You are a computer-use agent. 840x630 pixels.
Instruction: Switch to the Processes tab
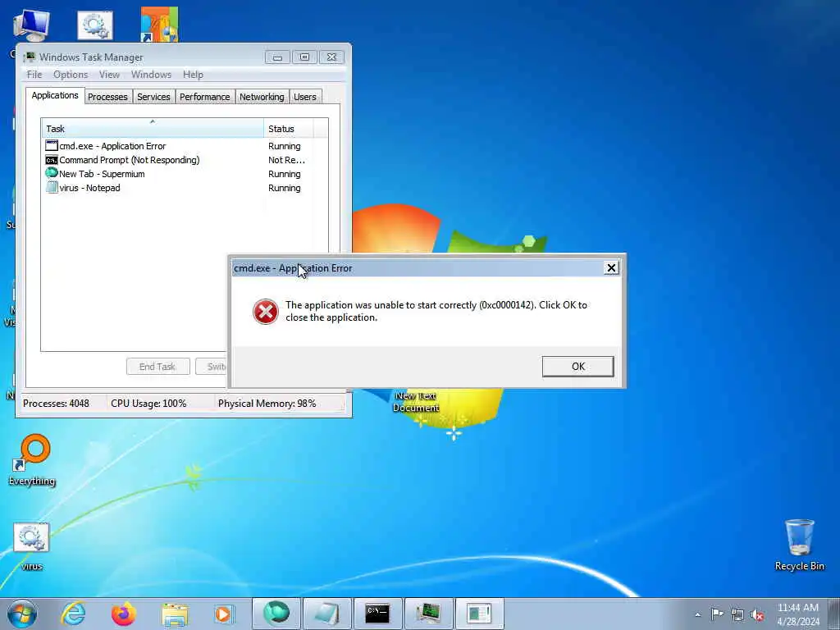click(x=107, y=97)
